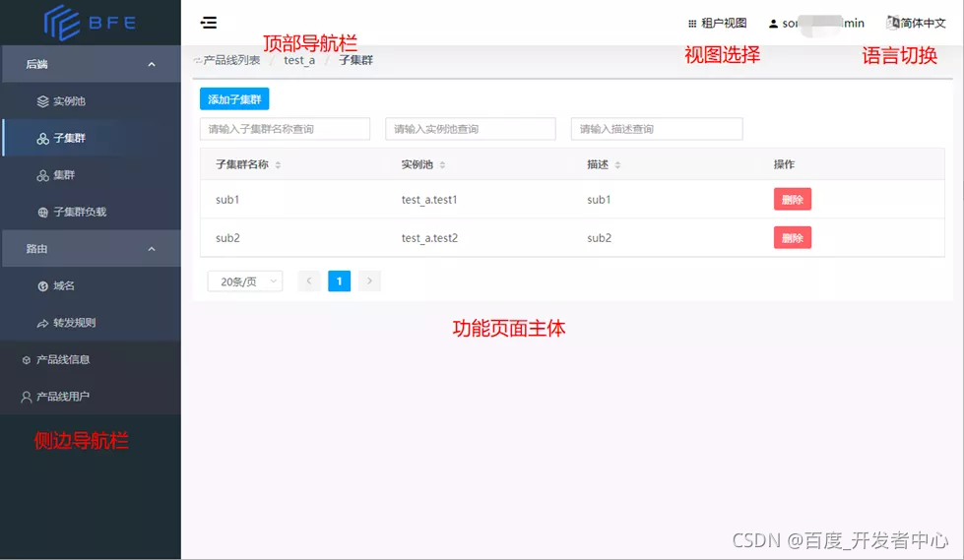Click the 子集群负载 globe icon
Screen dimensions: 964x560
(42, 212)
